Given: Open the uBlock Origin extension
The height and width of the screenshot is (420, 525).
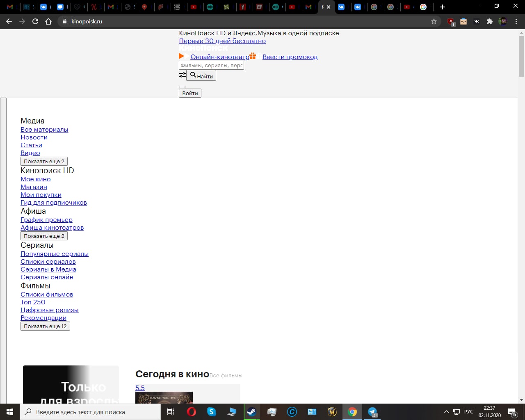Looking at the screenshot, I should pyautogui.click(x=451, y=22).
